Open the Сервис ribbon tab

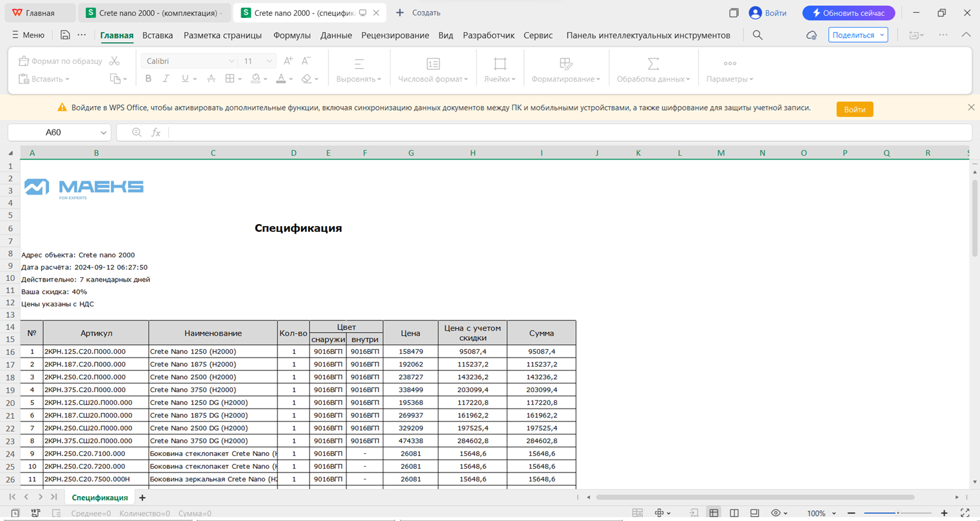click(x=538, y=35)
